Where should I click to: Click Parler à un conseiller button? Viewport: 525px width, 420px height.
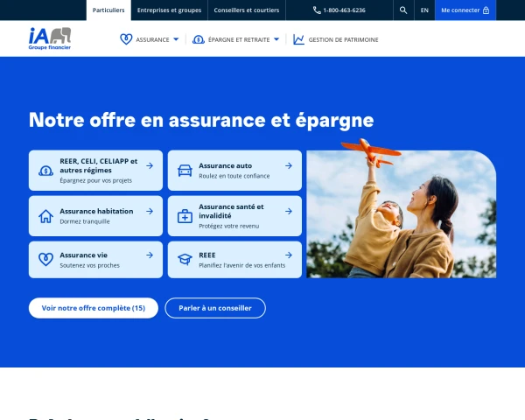point(215,308)
